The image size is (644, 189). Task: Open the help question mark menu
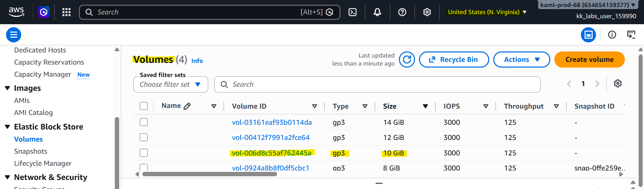[402, 12]
